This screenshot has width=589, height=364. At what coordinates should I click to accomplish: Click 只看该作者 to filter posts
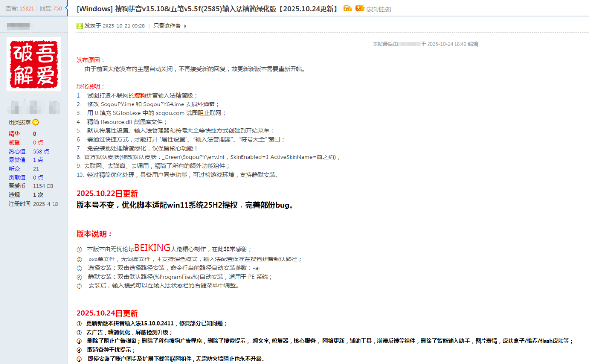[167, 26]
